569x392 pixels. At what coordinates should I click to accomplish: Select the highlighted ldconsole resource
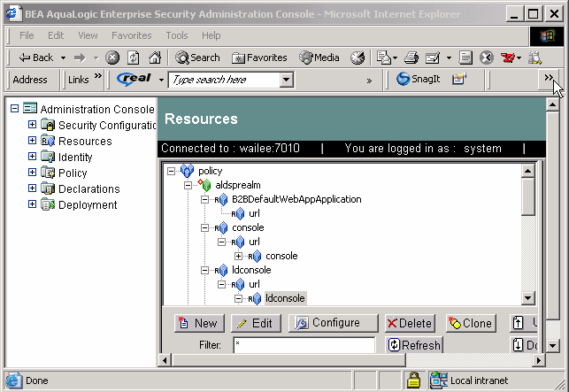(285, 298)
